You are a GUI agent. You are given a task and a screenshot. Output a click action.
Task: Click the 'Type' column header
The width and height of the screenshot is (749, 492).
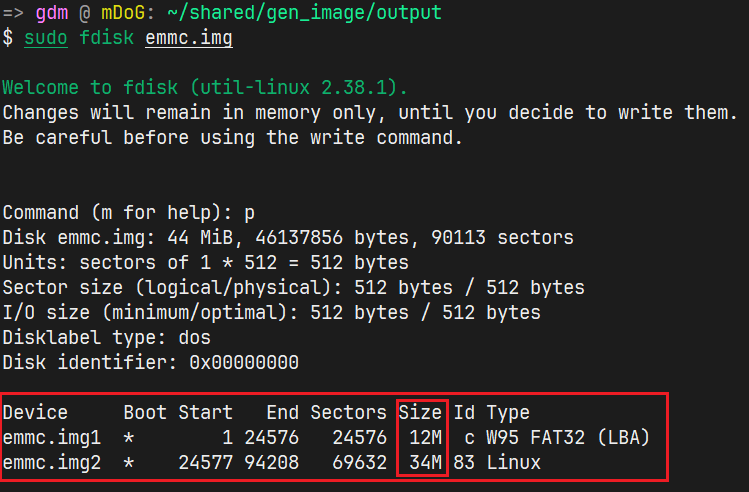tap(508, 412)
